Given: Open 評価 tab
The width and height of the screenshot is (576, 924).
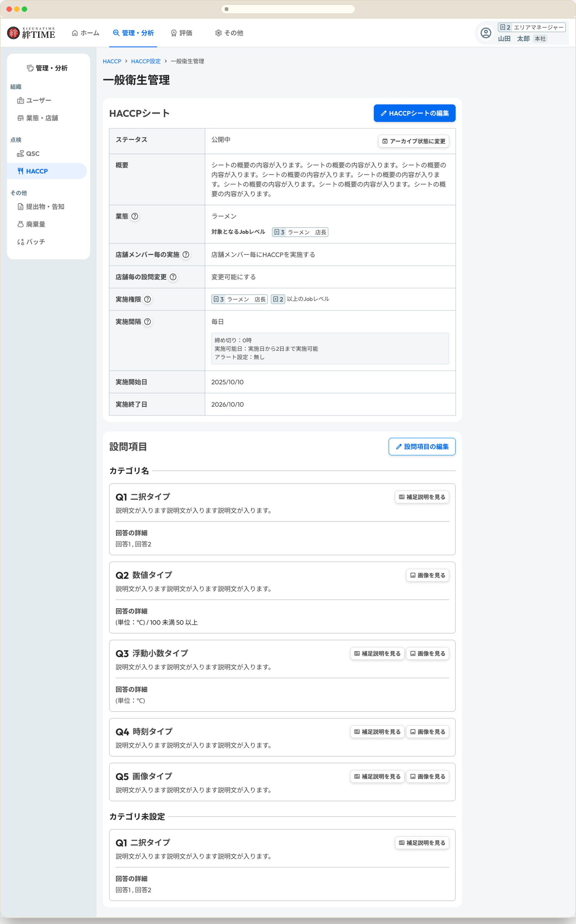Looking at the screenshot, I should point(181,33).
